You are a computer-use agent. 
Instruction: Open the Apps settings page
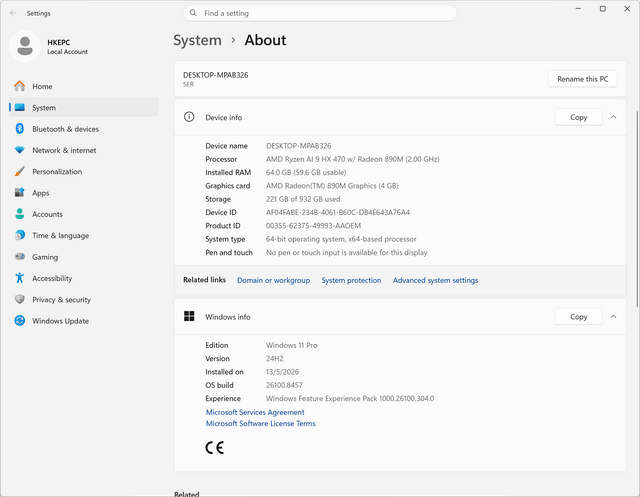pos(84,193)
